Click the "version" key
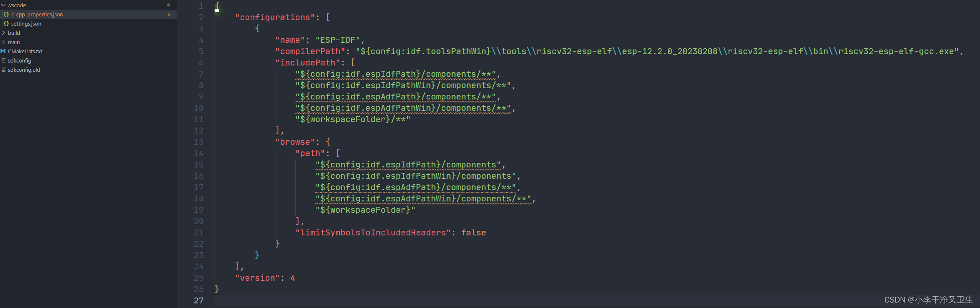The width and height of the screenshot is (980, 308). 257,278
